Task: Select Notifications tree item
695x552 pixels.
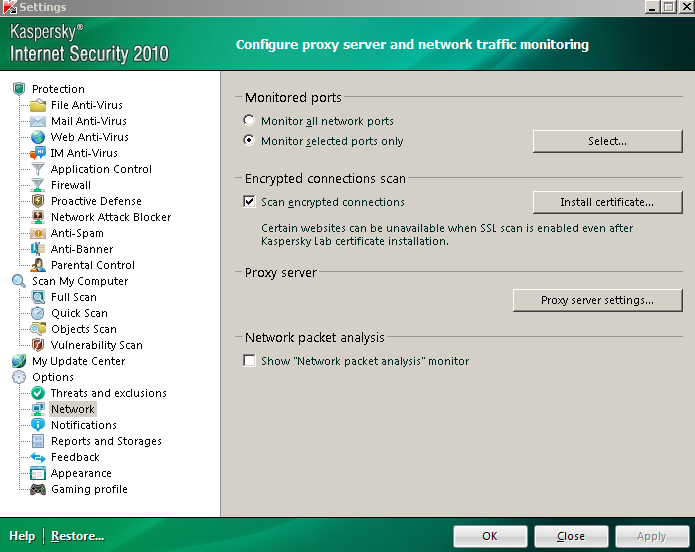Action: (x=84, y=425)
